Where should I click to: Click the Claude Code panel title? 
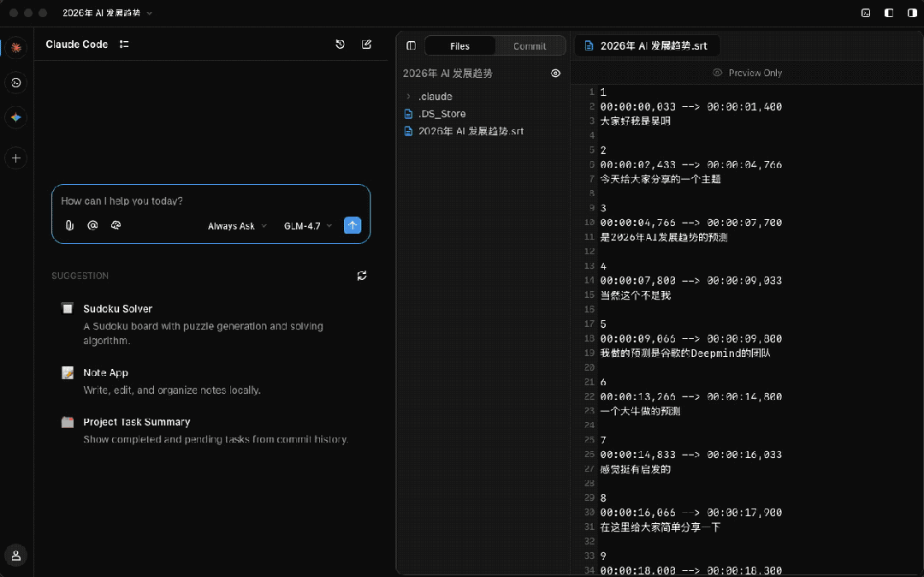77,45
